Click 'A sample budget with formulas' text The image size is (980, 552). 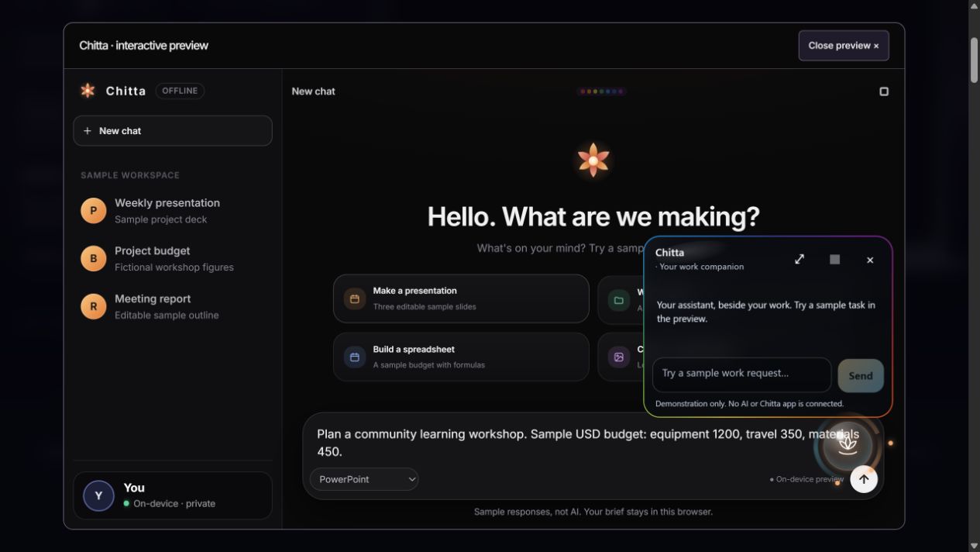click(429, 365)
